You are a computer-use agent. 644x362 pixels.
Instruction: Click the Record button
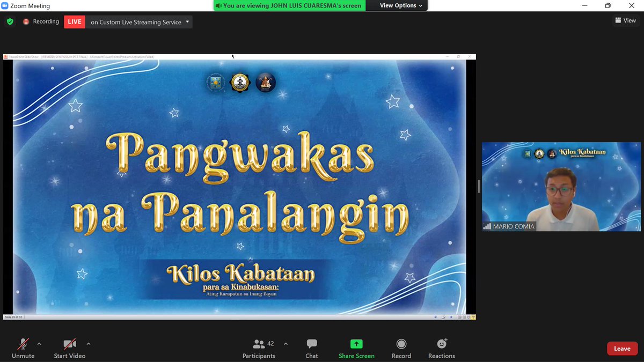coord(401,349)
